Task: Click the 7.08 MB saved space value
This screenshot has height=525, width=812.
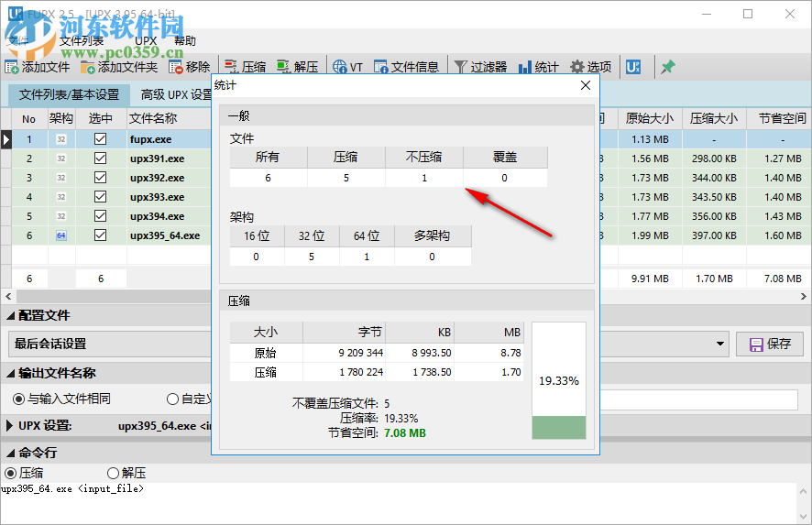Action: tap(405, 432)
